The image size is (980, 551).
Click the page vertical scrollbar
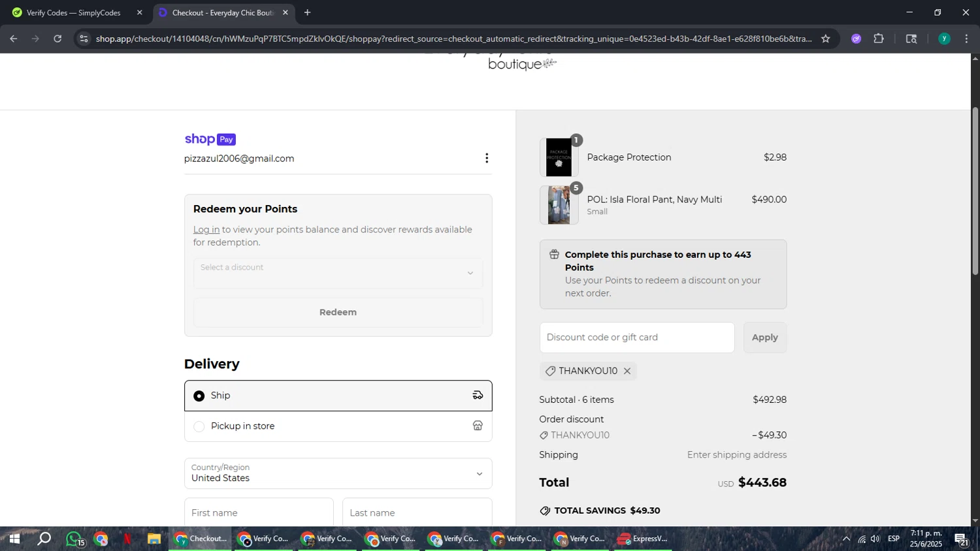[975, 191]
